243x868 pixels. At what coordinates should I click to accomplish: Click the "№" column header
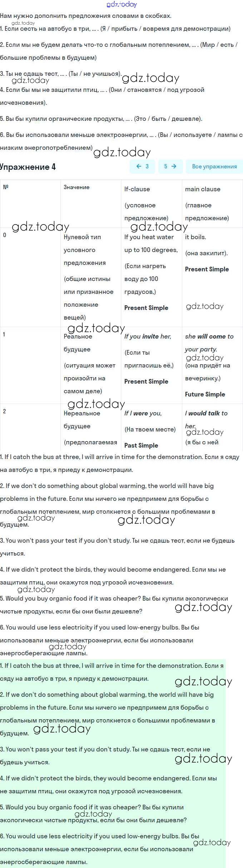pos(6,187)
